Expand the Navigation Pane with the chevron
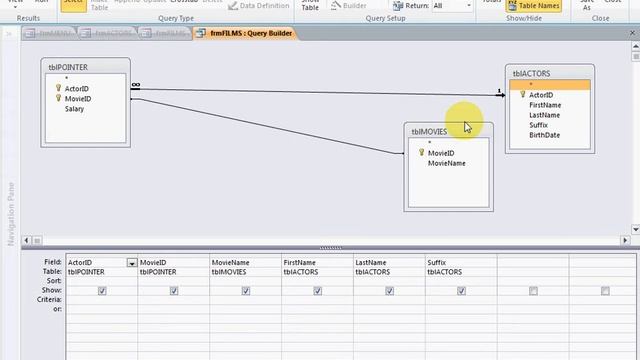The width and height of the screenshot is (640, 360). click(9, 34)
